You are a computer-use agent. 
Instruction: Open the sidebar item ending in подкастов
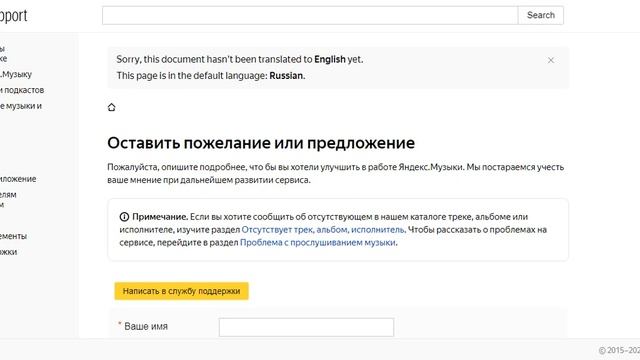(22, 90)
